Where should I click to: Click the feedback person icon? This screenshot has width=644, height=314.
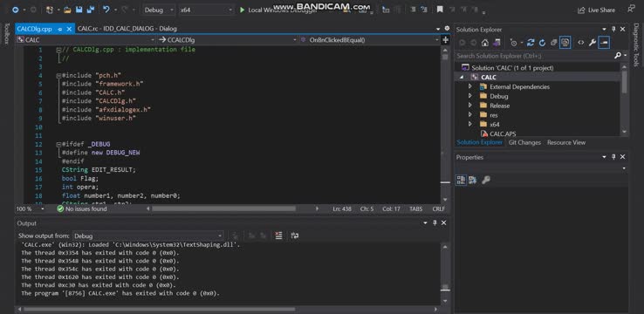pos(631,10)
